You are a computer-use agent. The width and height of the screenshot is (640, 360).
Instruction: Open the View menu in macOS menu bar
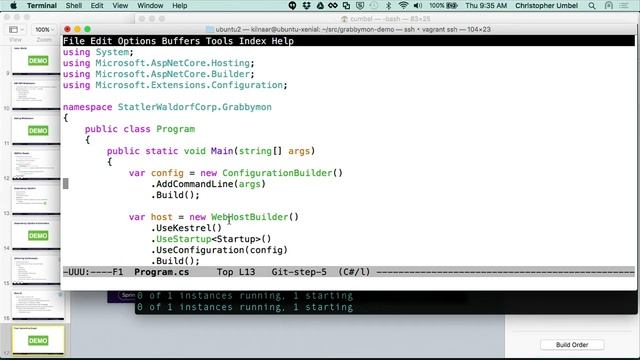[x=120, y=6]
